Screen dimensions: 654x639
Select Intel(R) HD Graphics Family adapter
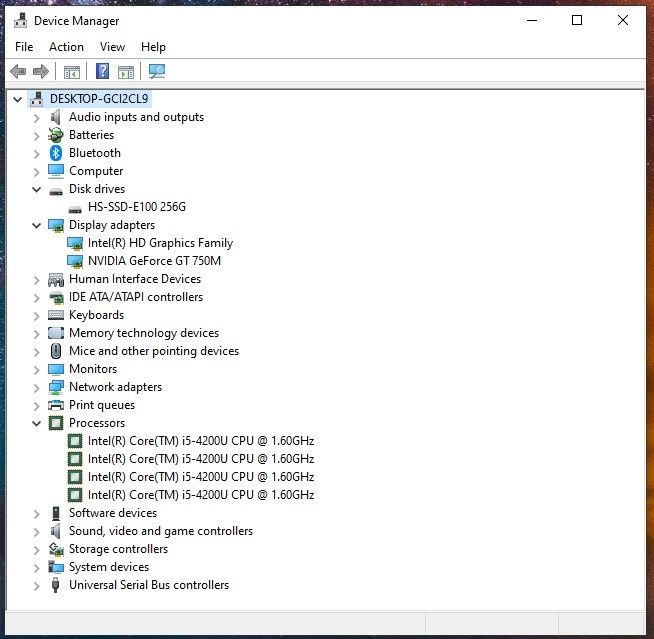(x=160, y=243)
